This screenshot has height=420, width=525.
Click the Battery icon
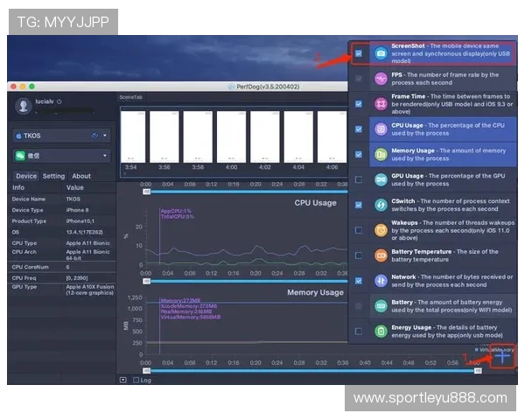tap(381, 305)
